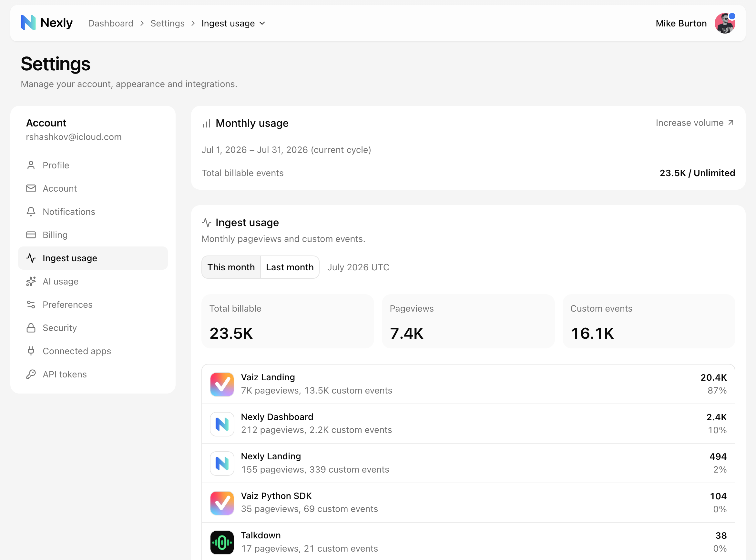Click the 87% share value

click(x=717, y=391)
